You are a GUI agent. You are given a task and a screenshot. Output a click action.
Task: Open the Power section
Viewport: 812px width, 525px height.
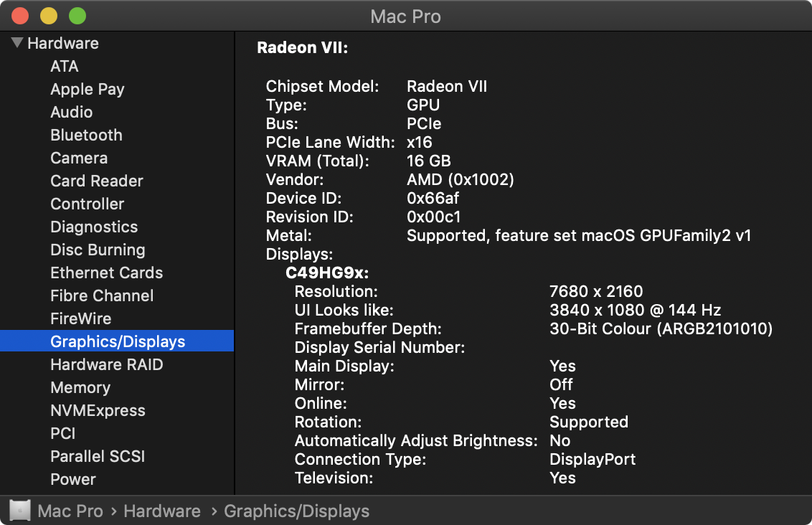click(x=73, y=479)
